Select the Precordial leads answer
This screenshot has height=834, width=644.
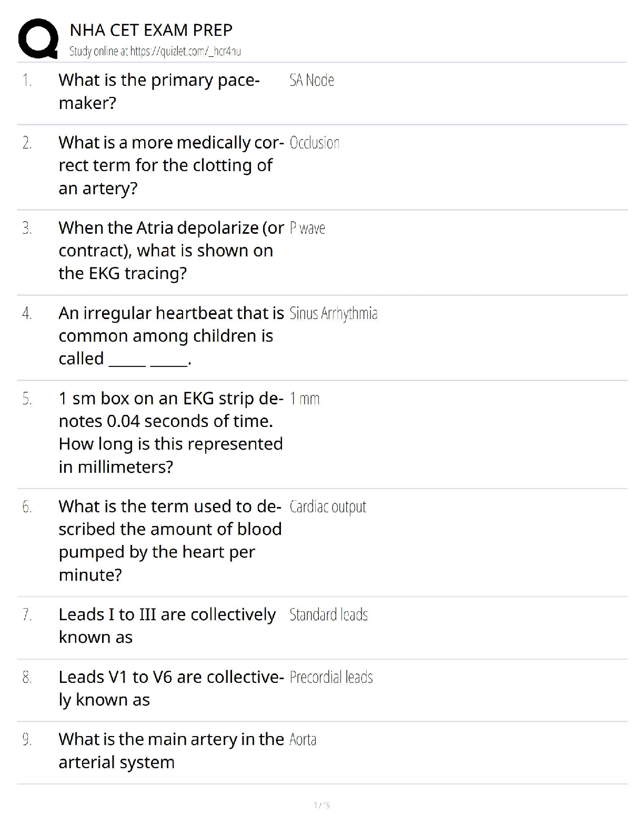[331, 677]
